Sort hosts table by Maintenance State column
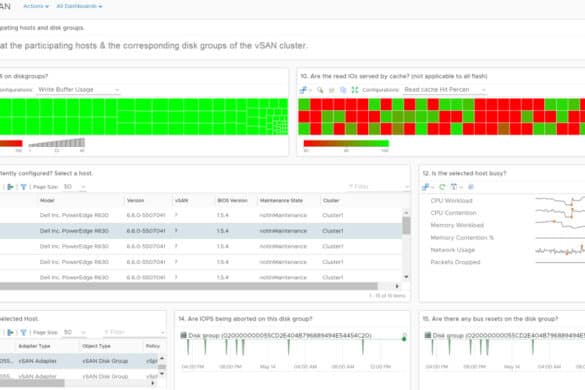Image resolution: width=585 pixels, height=390 pixels. tap(281, 201)
